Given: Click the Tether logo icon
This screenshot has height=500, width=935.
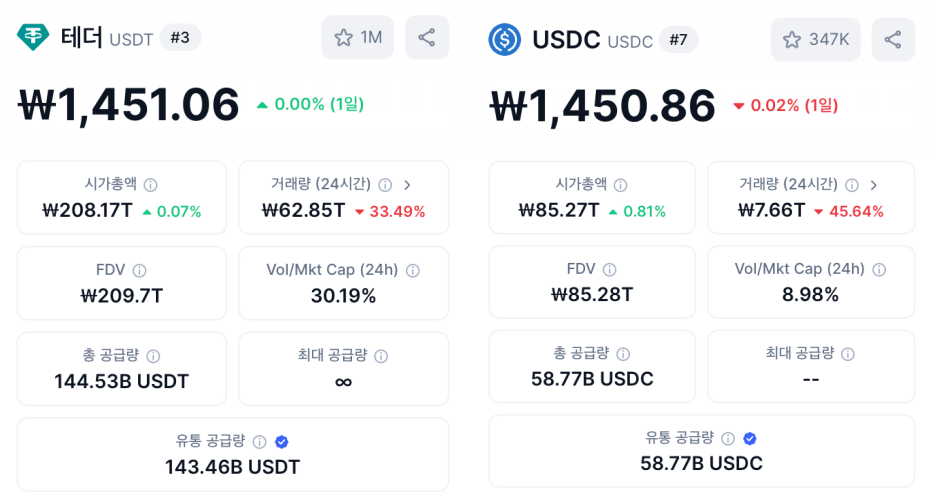Looking at the screenshot, I should click(33, 38).
